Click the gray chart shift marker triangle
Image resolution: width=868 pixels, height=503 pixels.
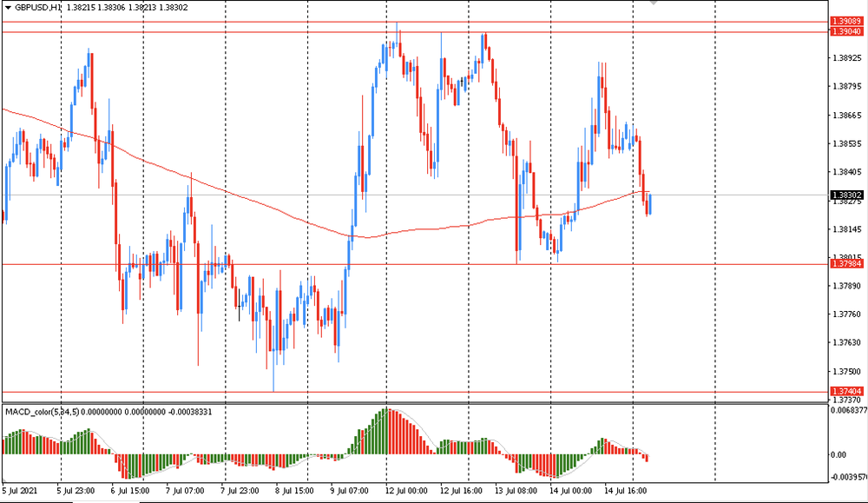654,3
